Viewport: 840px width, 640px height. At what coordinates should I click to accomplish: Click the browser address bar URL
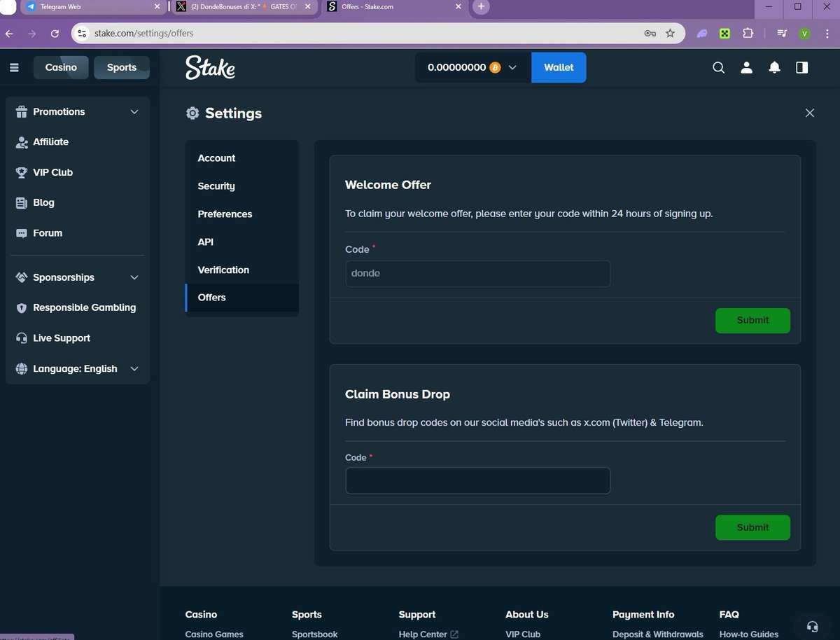143,33
